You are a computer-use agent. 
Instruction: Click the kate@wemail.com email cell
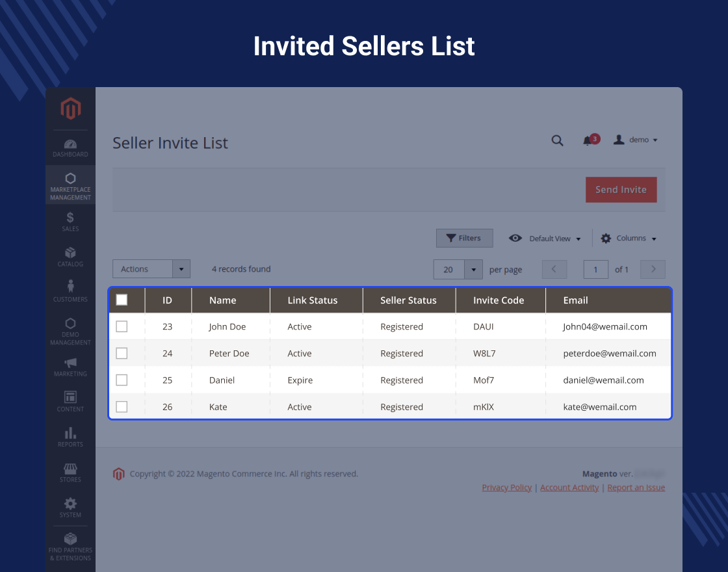600,407
